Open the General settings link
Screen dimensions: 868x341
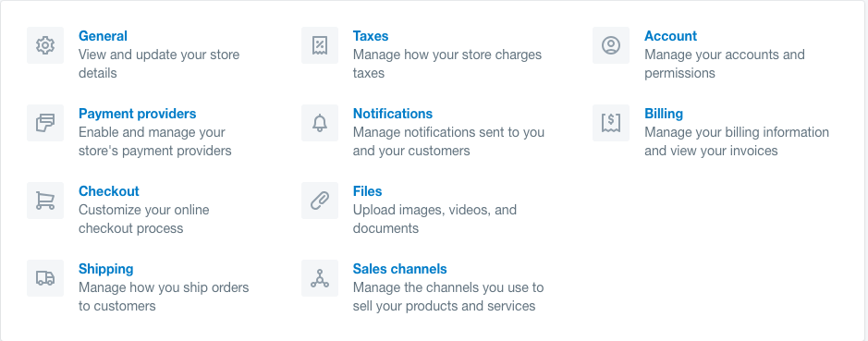[103, 36]
